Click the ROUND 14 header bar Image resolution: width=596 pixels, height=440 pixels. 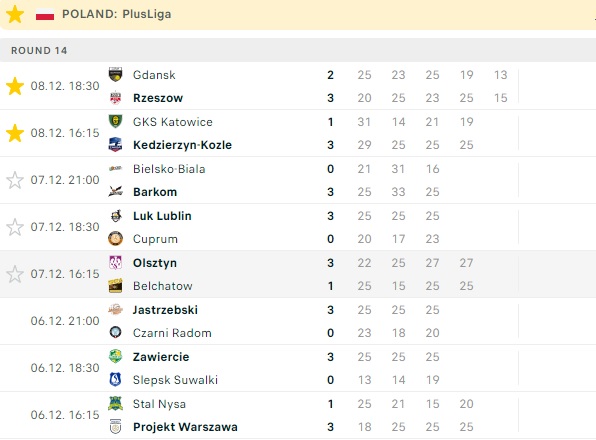click(x=298, y=50)
